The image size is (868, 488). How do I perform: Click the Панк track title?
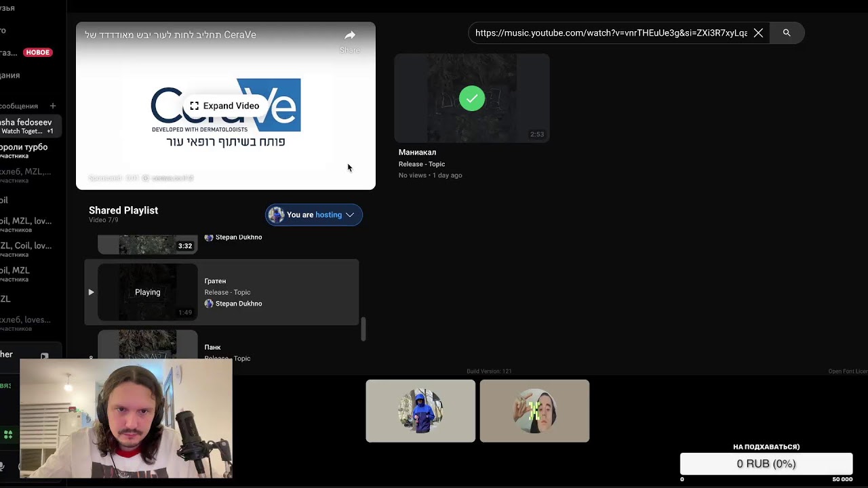212,347
